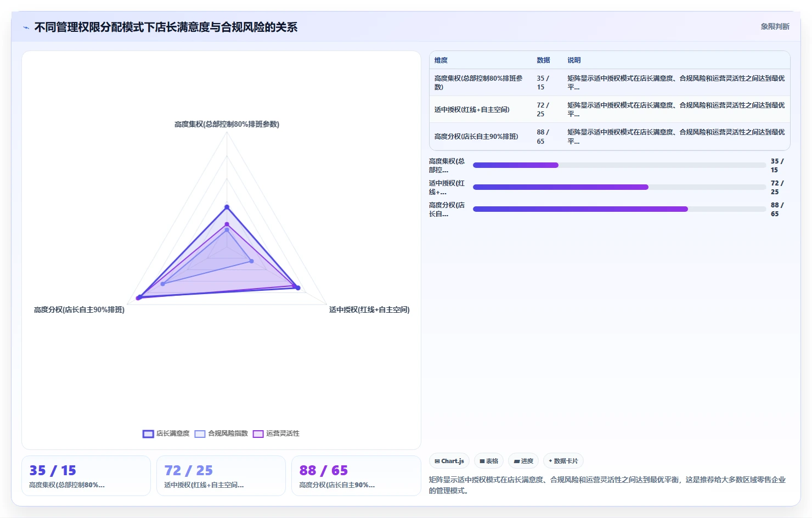
Task: Click the chart title 不同管理权限分配模式下店长满意度与合规风险的关系
Action: coord(166,27)
